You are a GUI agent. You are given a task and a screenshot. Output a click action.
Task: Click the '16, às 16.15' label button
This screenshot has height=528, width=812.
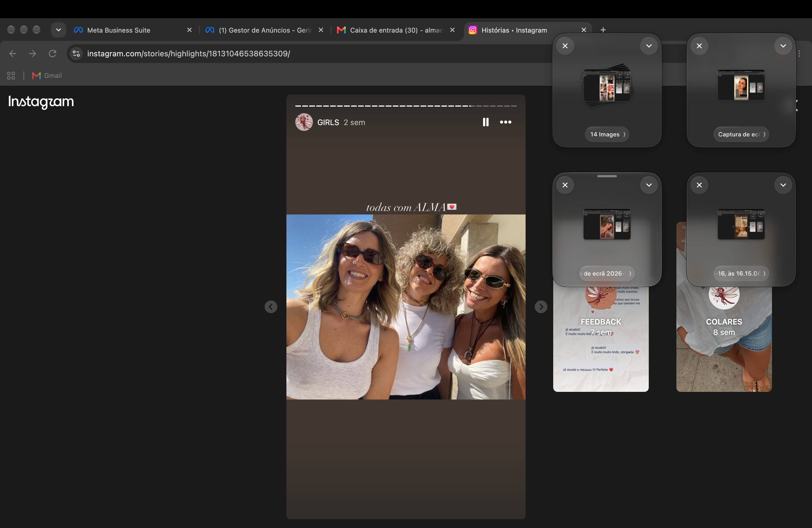(741, 274)
